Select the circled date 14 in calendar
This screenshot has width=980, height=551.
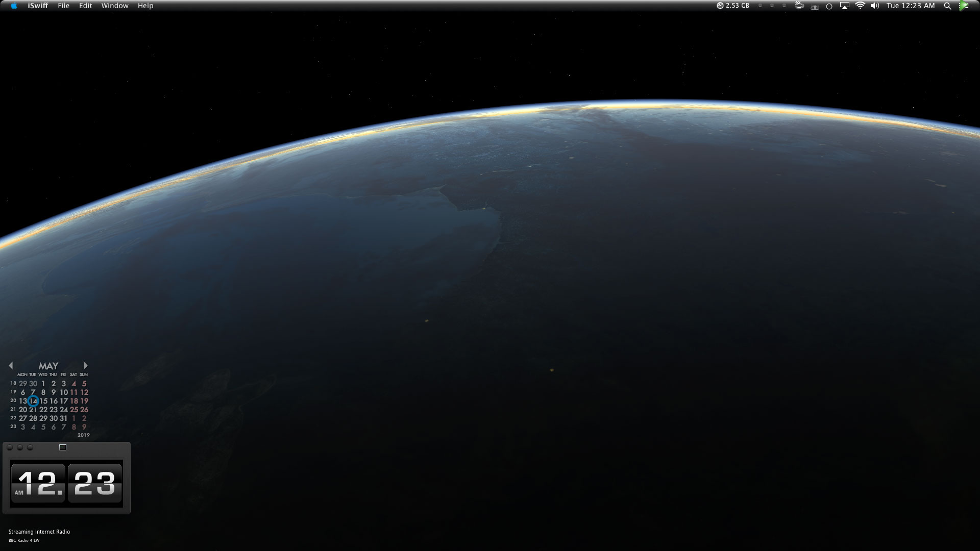pos(33,401)
